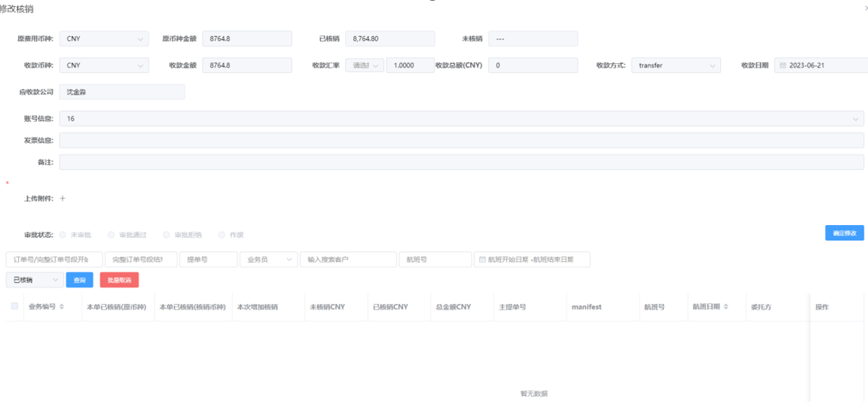Sort by 业务编号 column arrows
The height and width of the screenshot is (402, 868).
click(62, 306)
